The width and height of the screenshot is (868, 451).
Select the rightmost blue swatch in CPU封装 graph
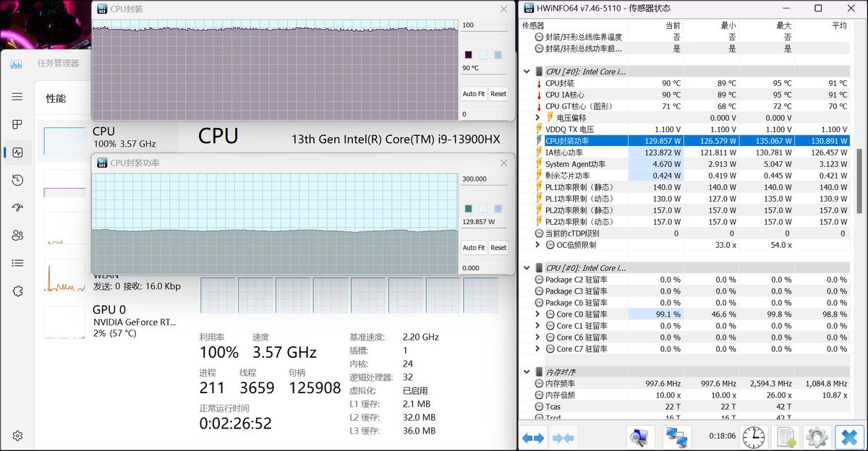498,55
